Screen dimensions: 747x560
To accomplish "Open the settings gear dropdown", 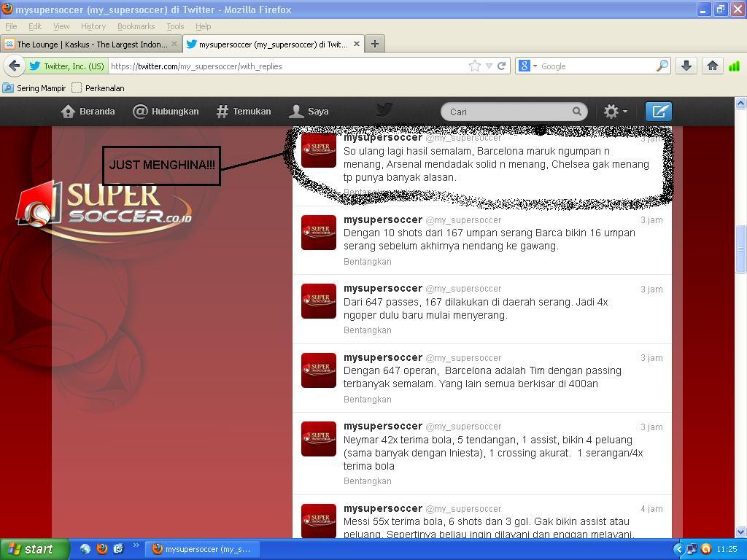I will pyautogui.click(x=616, y=112).
